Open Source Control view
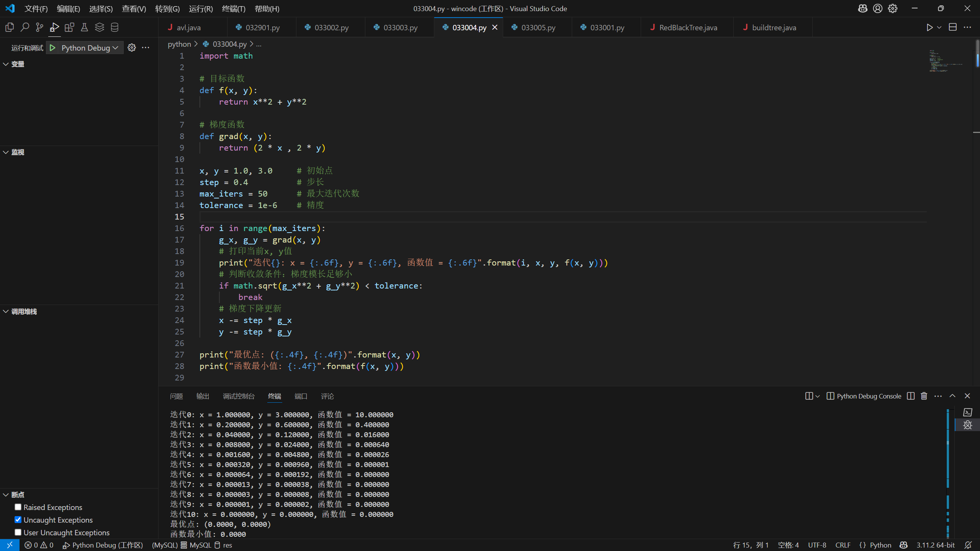This screenshot has height=551, width=980. tap(39, 27)
